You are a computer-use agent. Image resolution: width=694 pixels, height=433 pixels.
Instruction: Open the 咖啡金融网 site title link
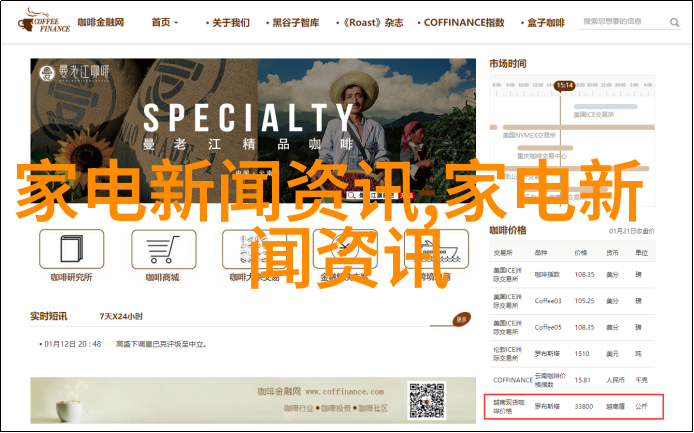click(101, 22)
